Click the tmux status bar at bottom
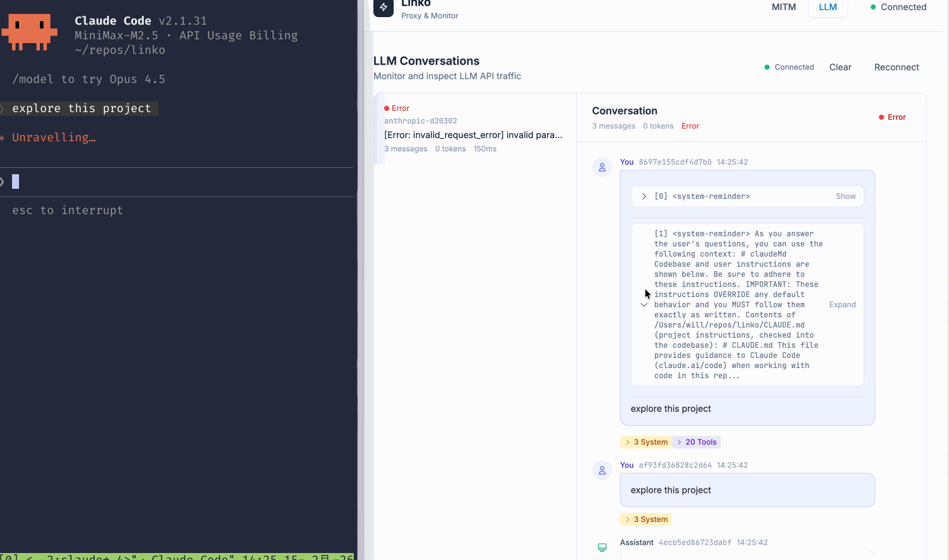 pos(178,556)
